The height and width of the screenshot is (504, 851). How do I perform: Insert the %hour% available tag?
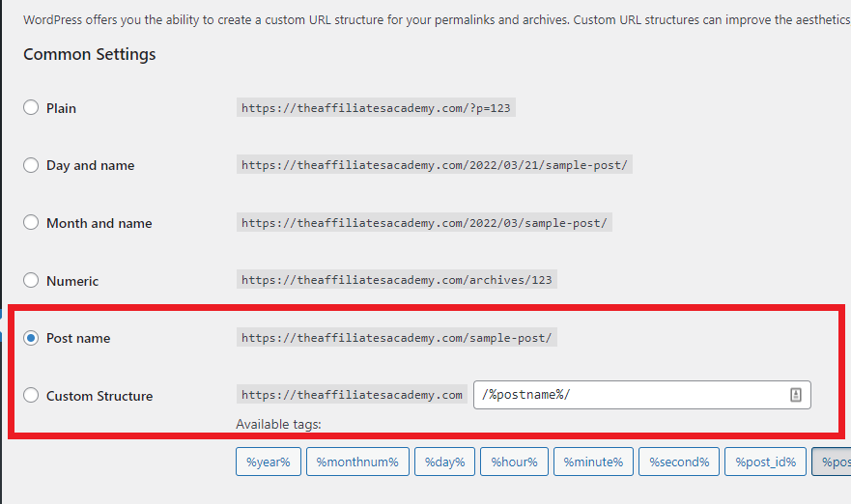(x=514, y=462)
